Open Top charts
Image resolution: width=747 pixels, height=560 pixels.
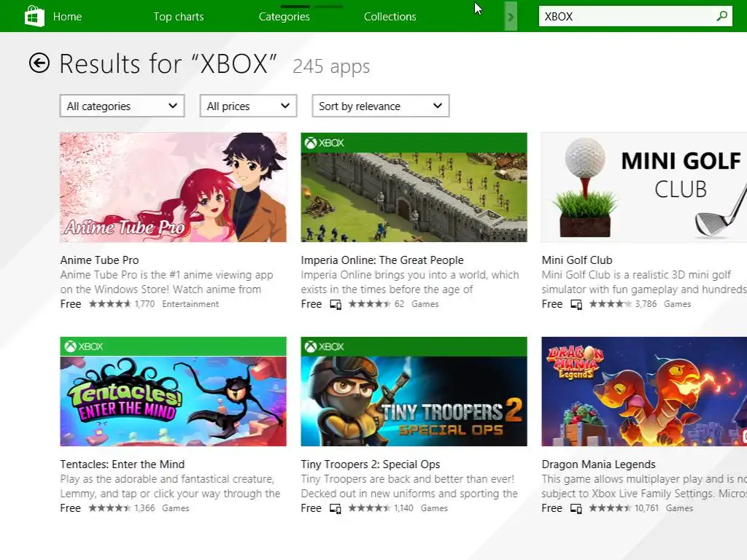tap(179, 17)
